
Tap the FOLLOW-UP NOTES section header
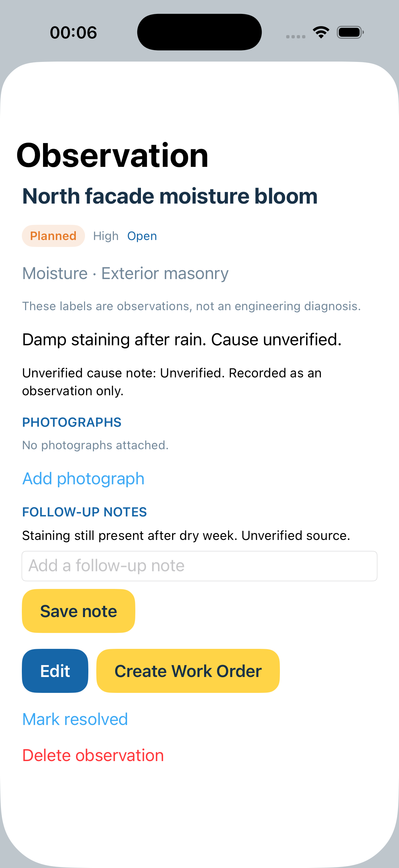pyautogui.click(x=84, y=512)
